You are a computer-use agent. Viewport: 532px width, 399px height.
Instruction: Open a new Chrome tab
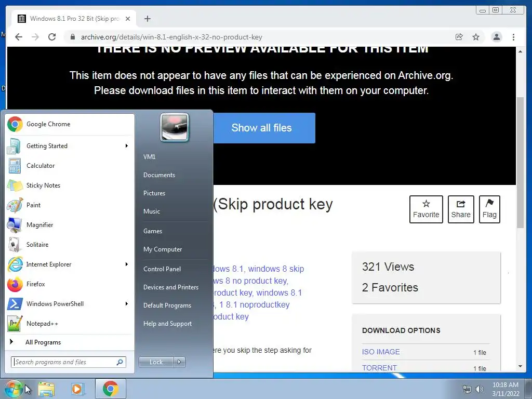point(147,19)
